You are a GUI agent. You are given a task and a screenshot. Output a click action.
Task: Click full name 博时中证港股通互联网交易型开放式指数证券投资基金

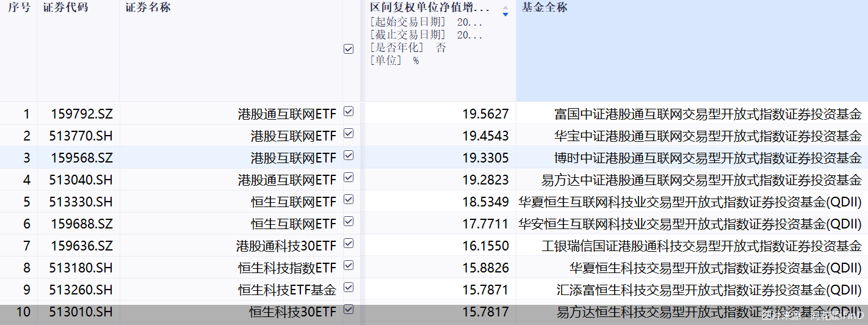708,158
